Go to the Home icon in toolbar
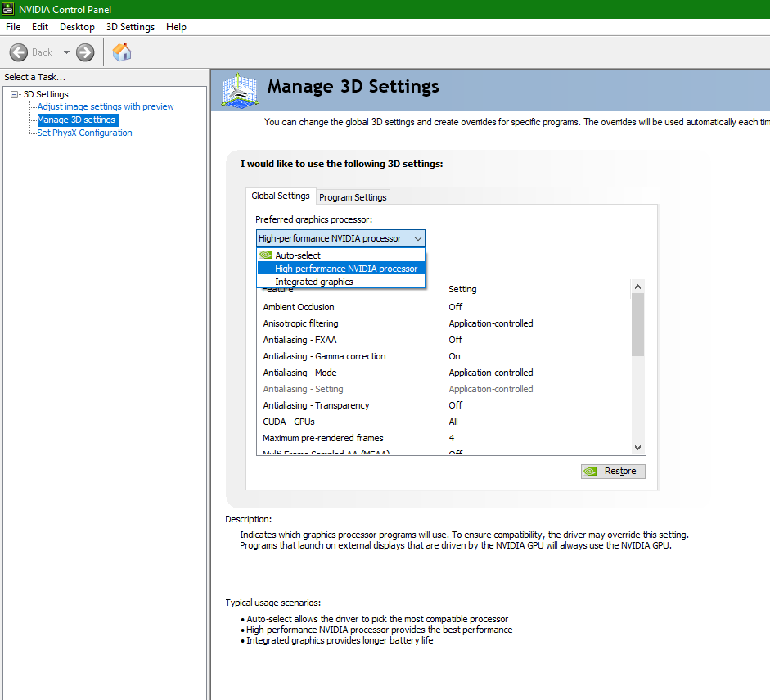 click(122, 52)
